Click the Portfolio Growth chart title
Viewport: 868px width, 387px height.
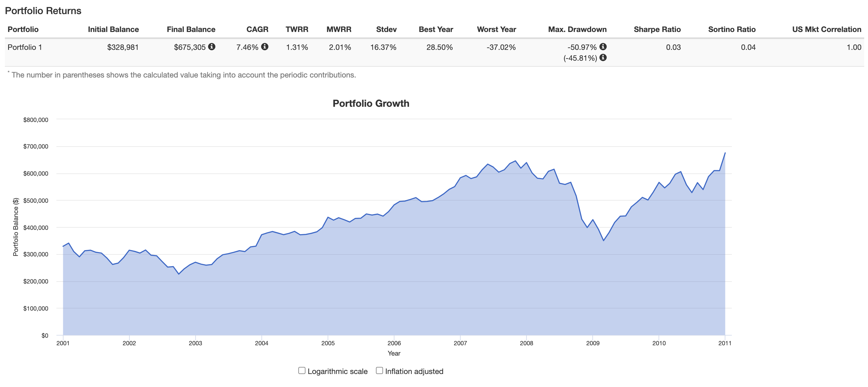[x=371, y=103]
